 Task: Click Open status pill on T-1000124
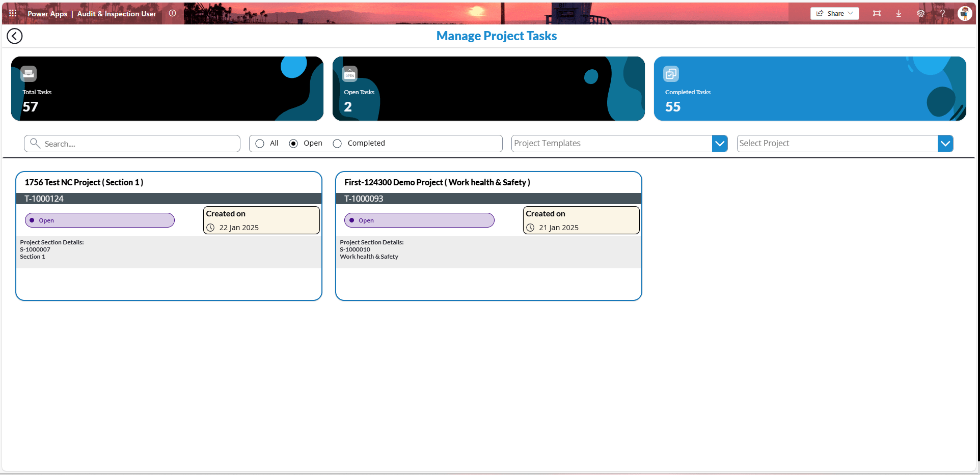(100, 220)
